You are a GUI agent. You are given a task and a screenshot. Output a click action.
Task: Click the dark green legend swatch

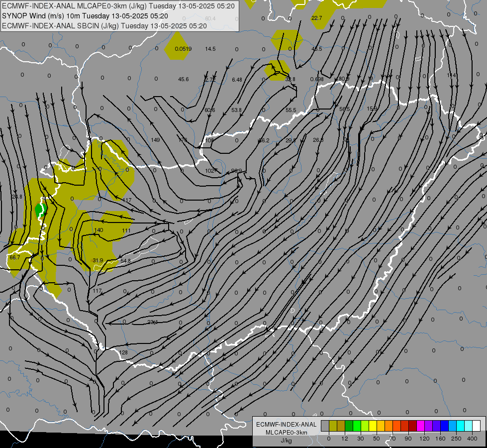349,426
